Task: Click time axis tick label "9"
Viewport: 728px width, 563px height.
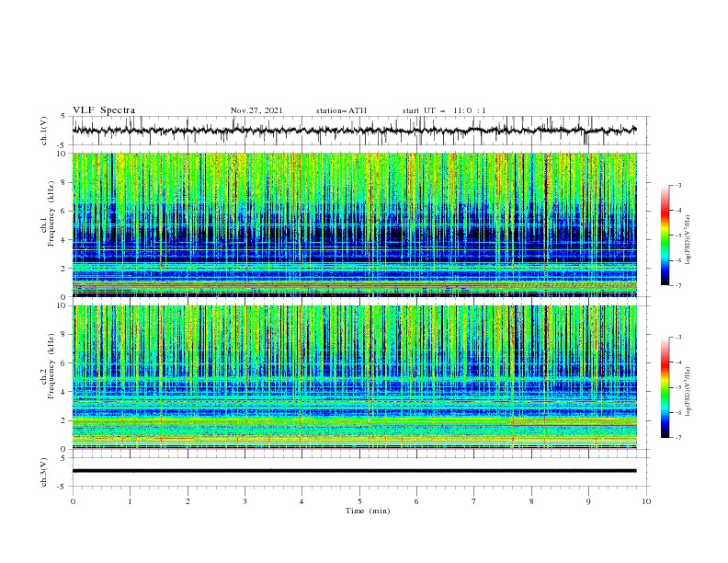Action: coord(588,501)
